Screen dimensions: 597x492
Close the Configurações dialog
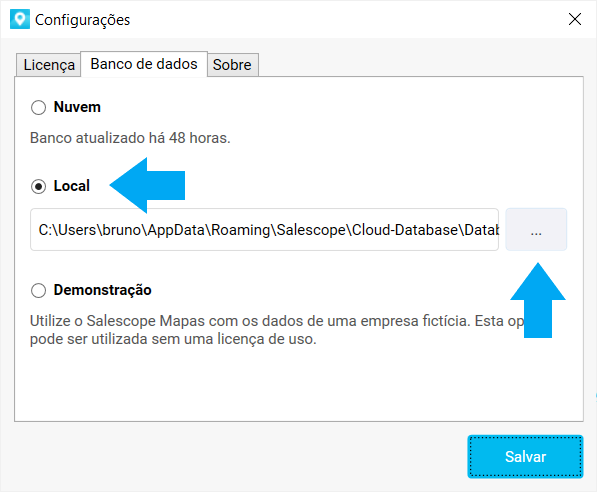click(575, 19)
